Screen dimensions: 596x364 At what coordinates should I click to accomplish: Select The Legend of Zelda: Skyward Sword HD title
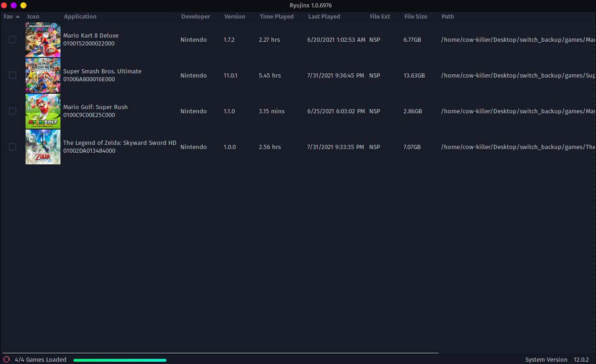click(x=120, y=143)
